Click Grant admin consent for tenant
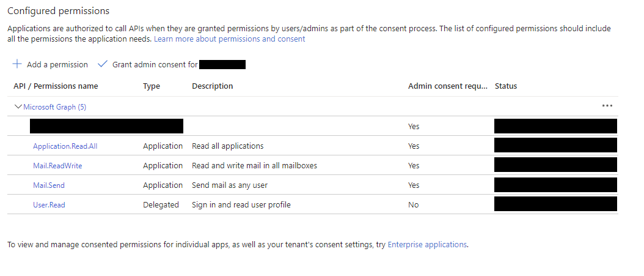The height and width of the screenshot is (276, 644). point(155,65)
